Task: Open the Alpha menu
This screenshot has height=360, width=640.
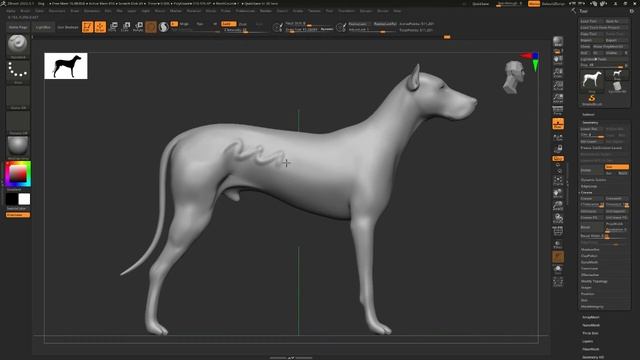Action: point(11,11)
